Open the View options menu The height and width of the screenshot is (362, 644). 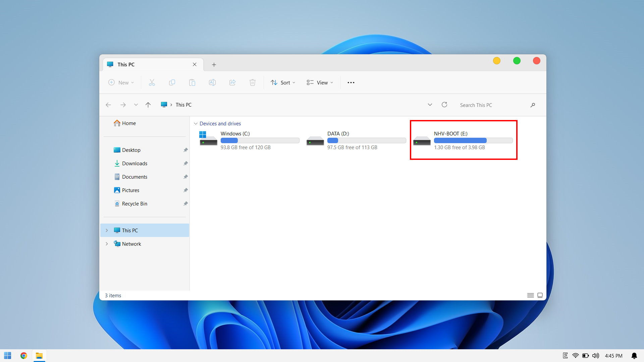(x=320, y=82)
